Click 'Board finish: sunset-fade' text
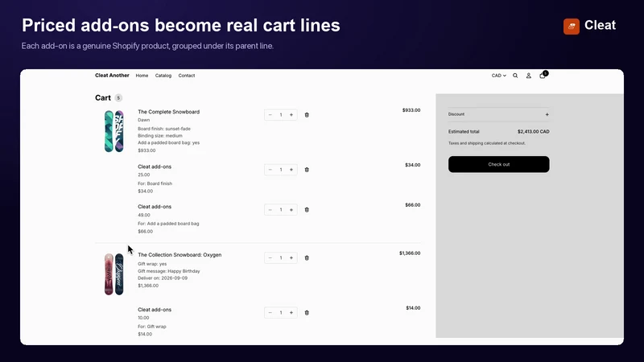The image size is (644, 362). point(164,129)
